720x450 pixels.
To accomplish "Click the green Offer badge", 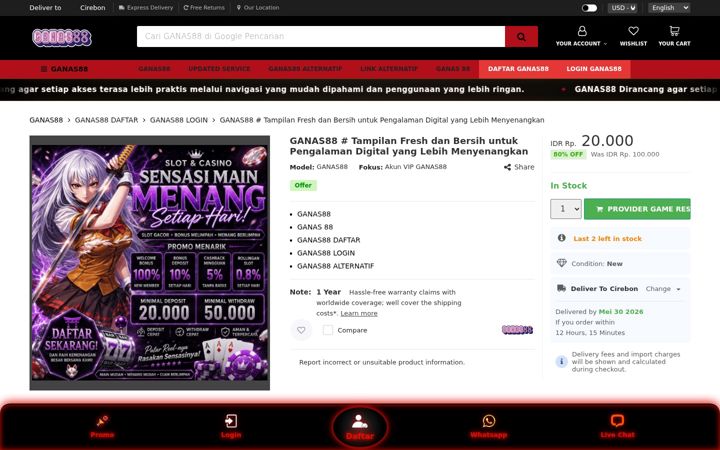I will [x=303, y=185].
